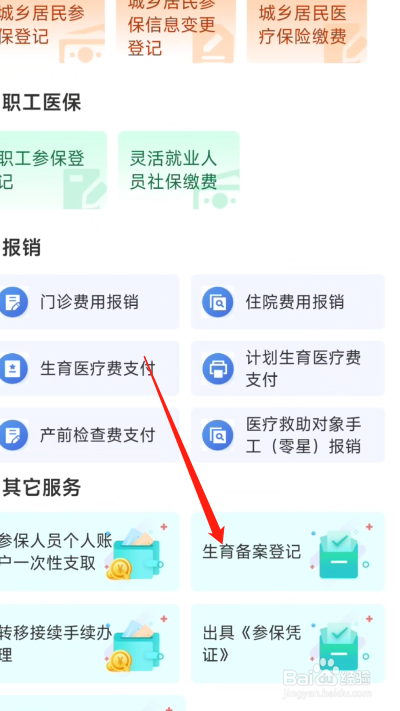Viewport: 400px width, 711px height.
Task: Tap the 住院费用报销 search icon
Action: pyautogui.click(x=218, y=302)
